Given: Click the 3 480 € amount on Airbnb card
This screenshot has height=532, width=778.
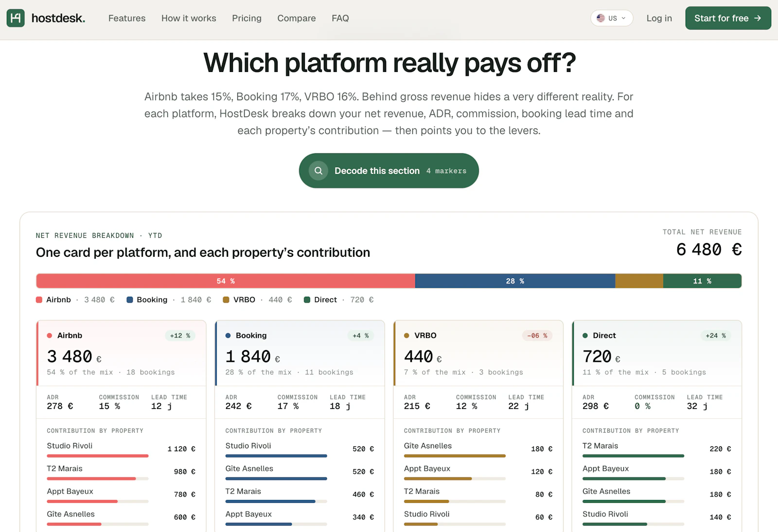Looking at the screenshot, I should coord(74,356).
